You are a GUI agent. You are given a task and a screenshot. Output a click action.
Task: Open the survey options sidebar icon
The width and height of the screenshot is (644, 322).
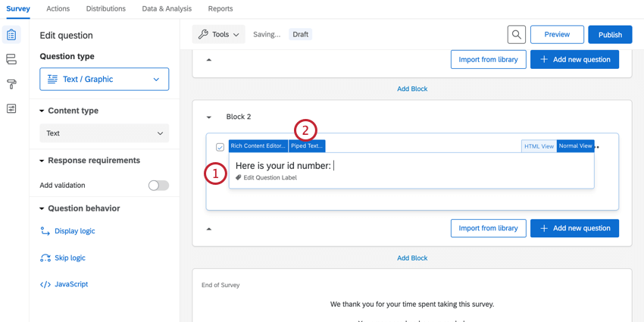11,109
